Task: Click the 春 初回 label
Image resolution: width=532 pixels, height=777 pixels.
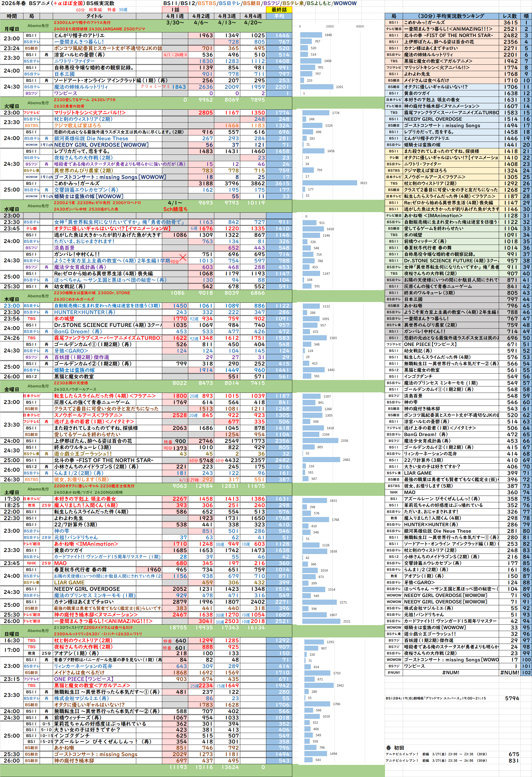Action: click(x=395, y=748)
